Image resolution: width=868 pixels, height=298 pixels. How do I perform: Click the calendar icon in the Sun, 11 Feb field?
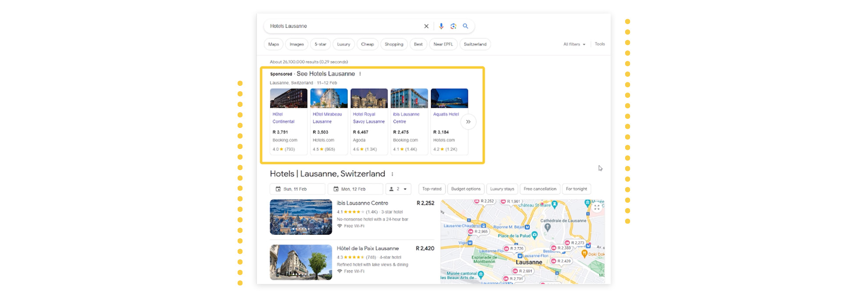pyautogui.click(x=278, y=189)
